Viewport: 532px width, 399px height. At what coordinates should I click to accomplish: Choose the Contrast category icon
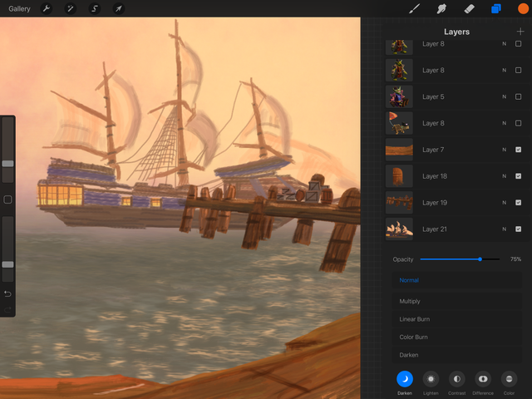(x=457, y=379)
